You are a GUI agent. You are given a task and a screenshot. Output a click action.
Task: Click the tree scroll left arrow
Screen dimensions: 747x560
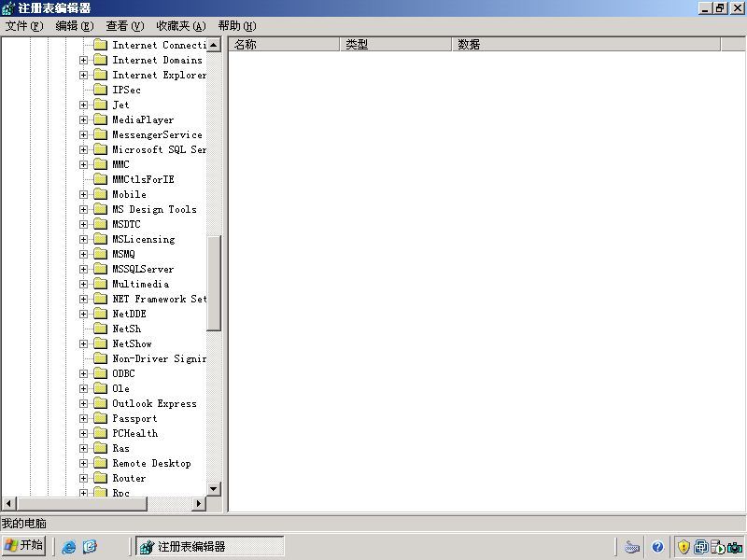click(x=8, y=503)
